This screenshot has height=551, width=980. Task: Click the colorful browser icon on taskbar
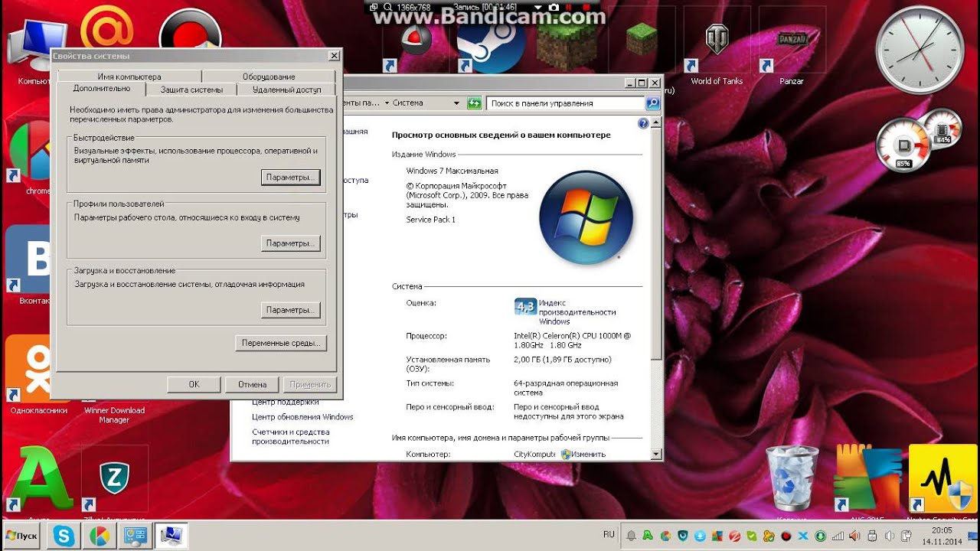tap(99, 536)
